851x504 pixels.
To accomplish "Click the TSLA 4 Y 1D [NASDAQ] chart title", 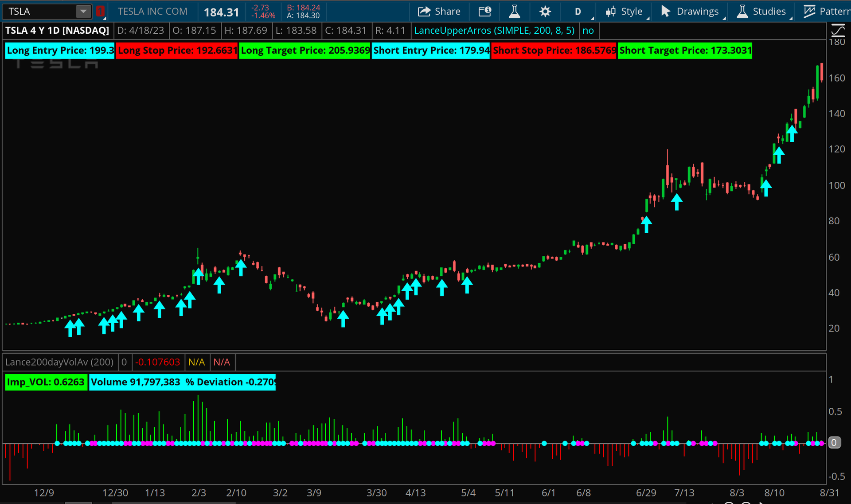I will coord(57,31).
